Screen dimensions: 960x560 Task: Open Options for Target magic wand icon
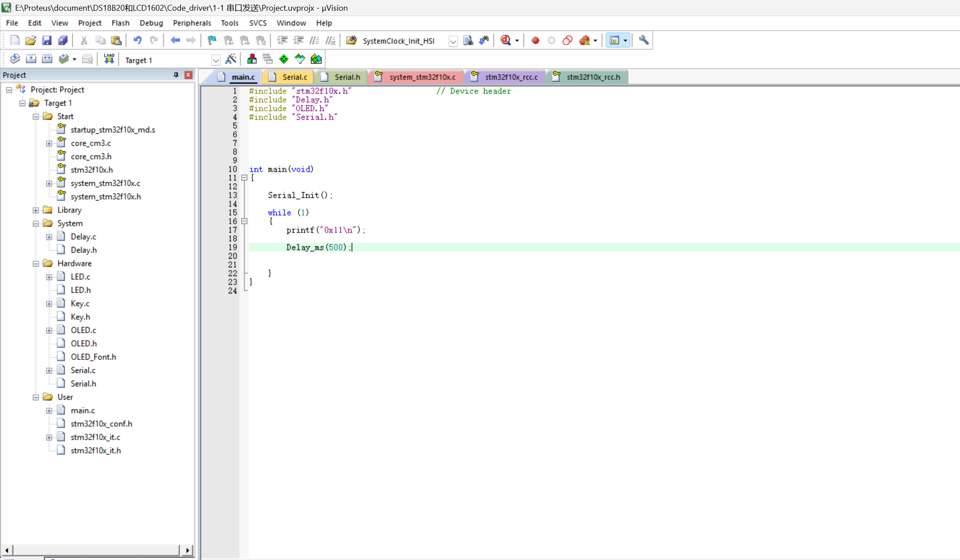(x=231, y=59)
